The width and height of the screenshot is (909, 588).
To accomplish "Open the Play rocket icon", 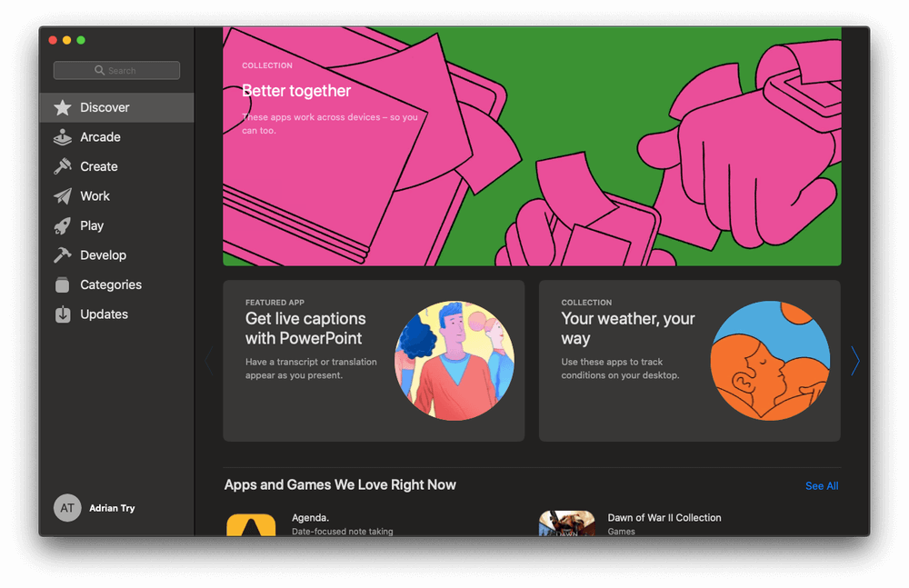I will tap(62, 226).
